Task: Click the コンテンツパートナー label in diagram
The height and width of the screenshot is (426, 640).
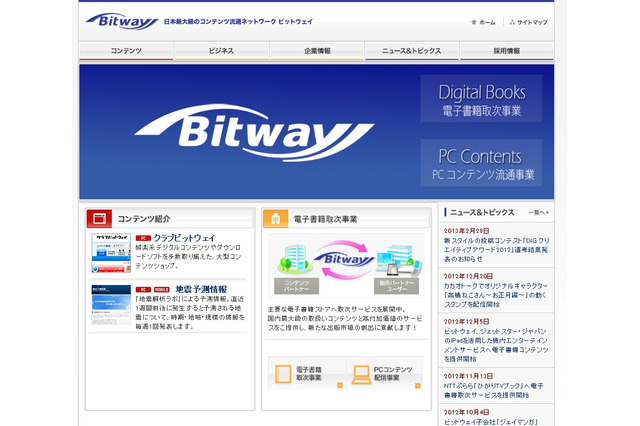Action: pos(296,286)
